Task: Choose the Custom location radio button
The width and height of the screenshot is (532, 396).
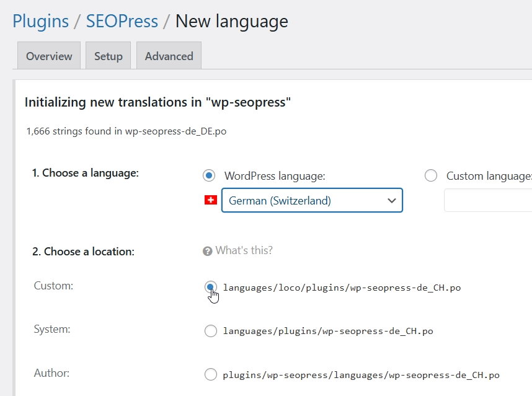Action: (x=211, y=287)
